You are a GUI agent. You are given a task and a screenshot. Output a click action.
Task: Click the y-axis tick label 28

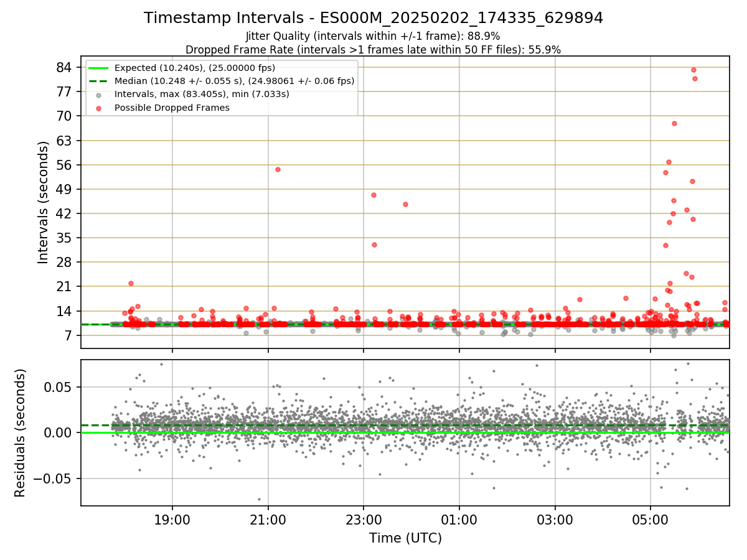(x=65, y=262)
